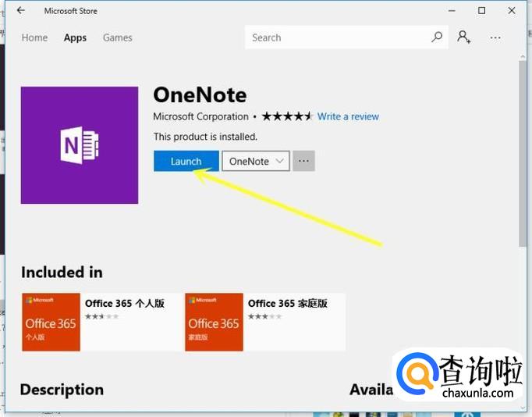532x417 pixels.
Task: Launch the OneNote app
Action: pyautogui.click(x=186, y=161)
